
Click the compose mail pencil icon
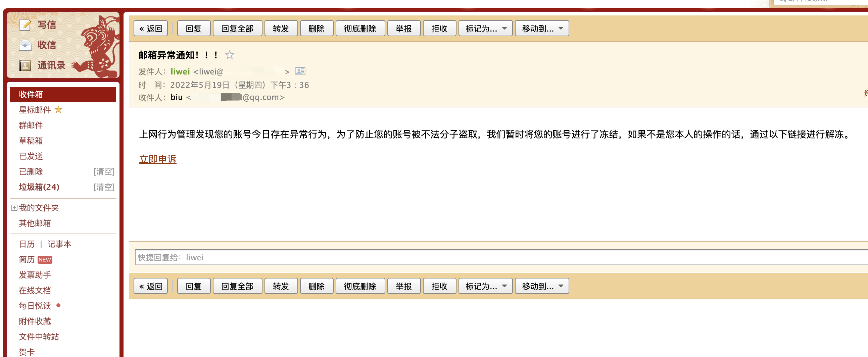click(26, 25)
